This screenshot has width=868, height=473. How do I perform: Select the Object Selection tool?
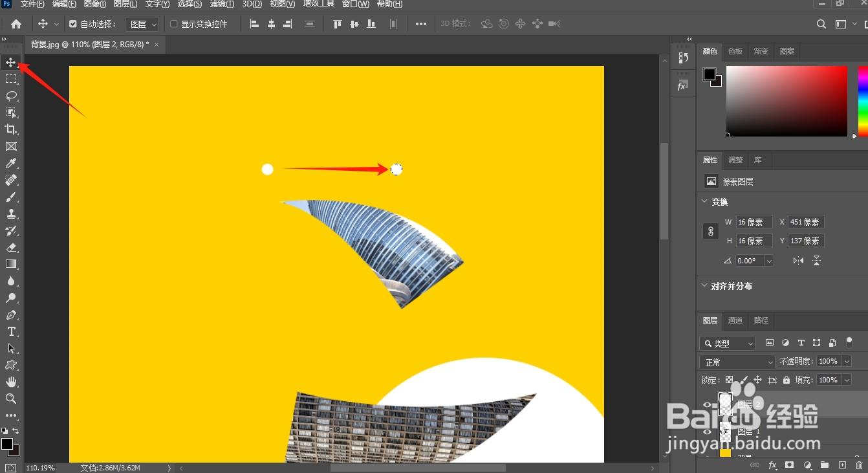click(11, 113)
